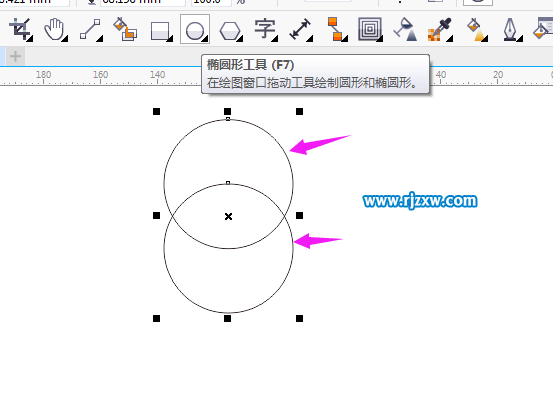Pick the Color Eyedropper tool
The image size is (553, 395).
[x=439, y=30]
